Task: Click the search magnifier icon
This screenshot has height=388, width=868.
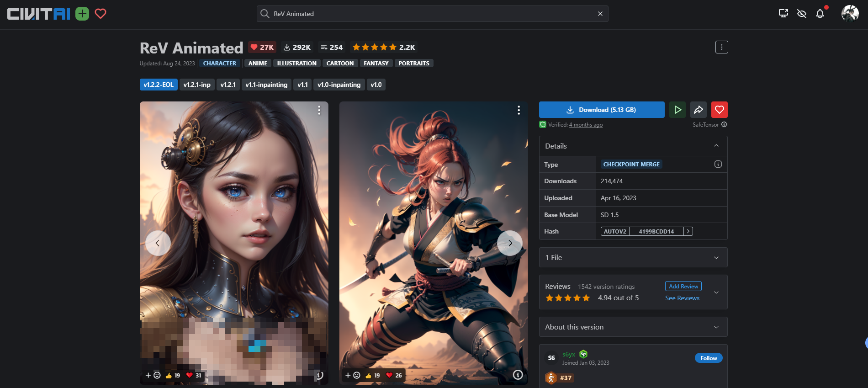Action: click(265, 14)
